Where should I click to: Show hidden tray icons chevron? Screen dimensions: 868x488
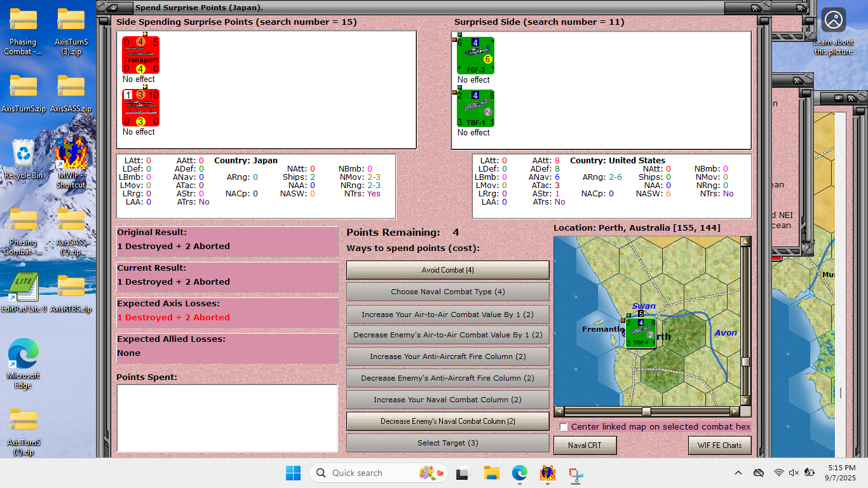pos(738,473)
